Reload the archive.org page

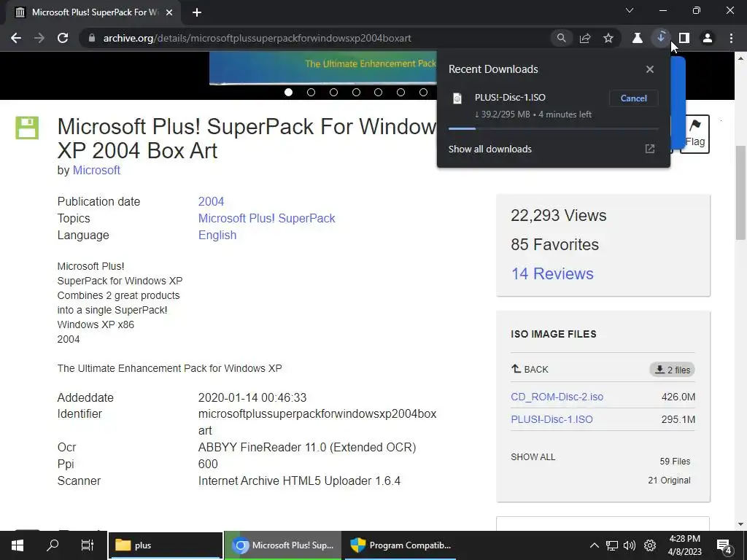[x=63, y=38]
